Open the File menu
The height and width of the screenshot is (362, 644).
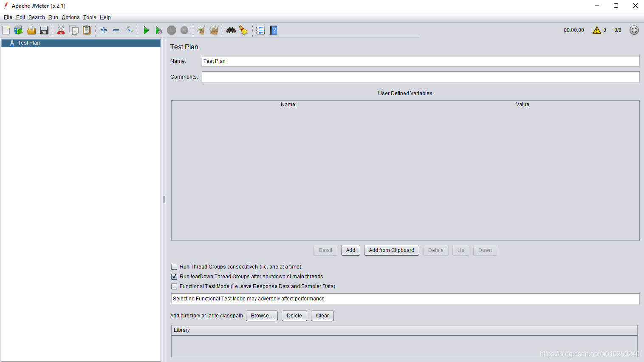(x=8, y=17)
